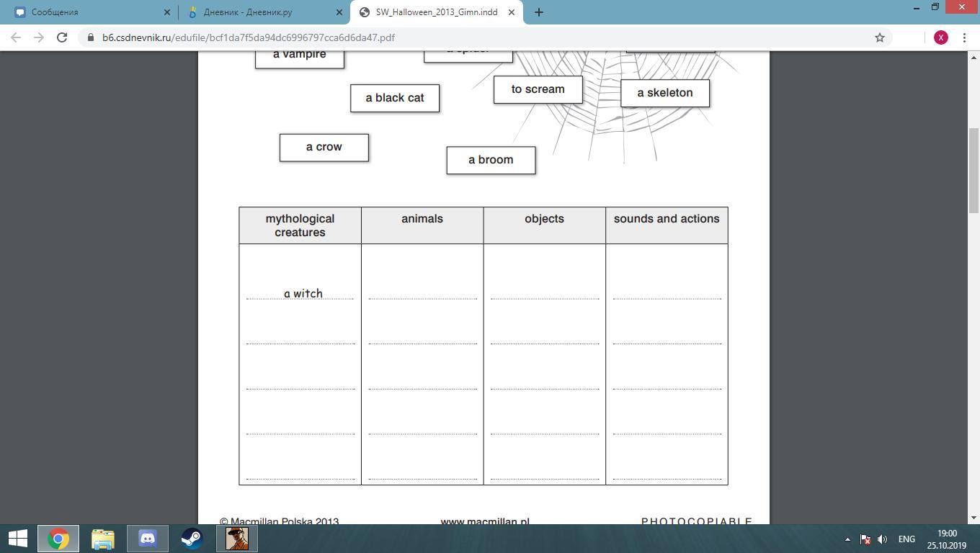Image resolution: width=980 pixels, height=553 pixels.
Task: Click the 'a witch' table entry
Action: [x=303, y=294]
